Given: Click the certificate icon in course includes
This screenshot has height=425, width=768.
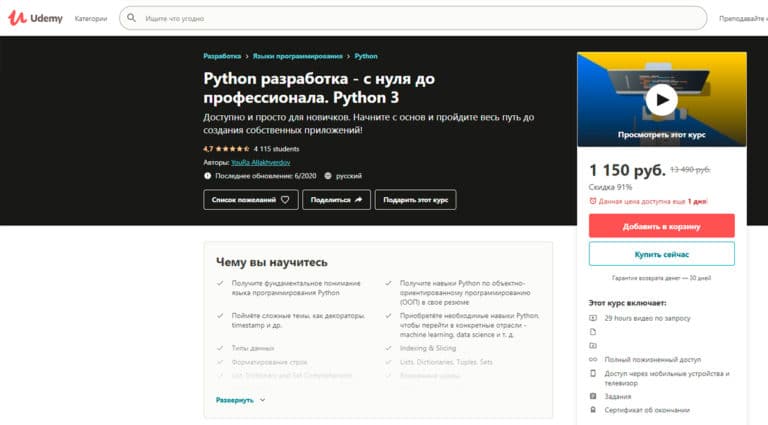Looking at the screenshot, I should 594,409.
